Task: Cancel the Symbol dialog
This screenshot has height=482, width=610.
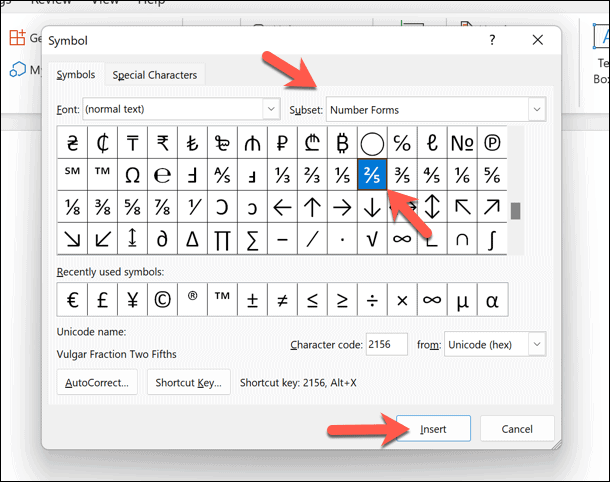Action: 517,429
